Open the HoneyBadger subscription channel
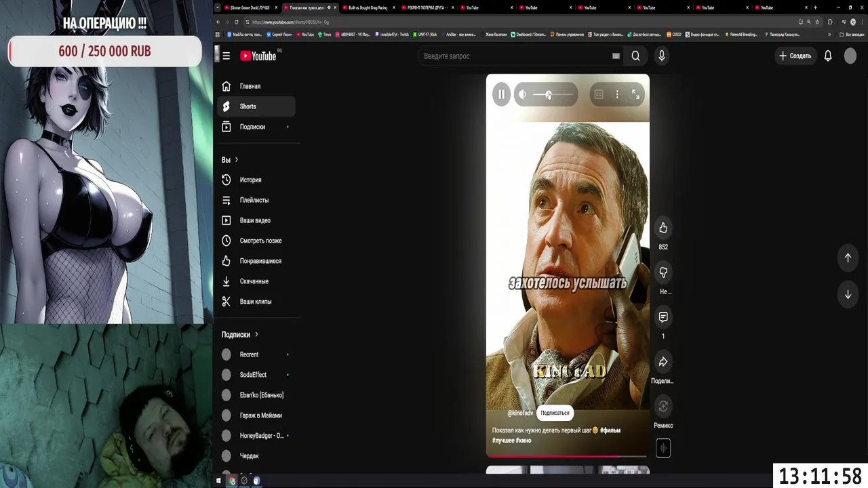Screen dimensions: 868x488 [256, 436]
